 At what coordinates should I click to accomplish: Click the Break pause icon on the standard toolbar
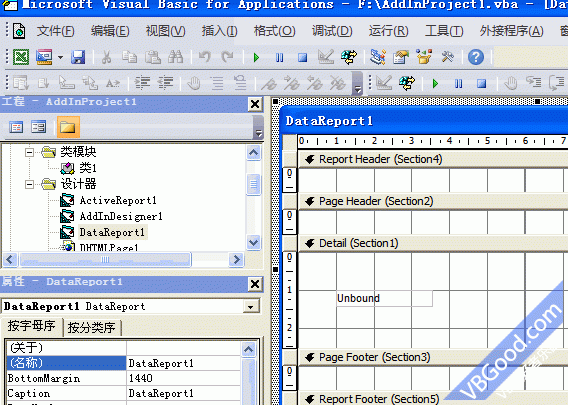point(279,57)
